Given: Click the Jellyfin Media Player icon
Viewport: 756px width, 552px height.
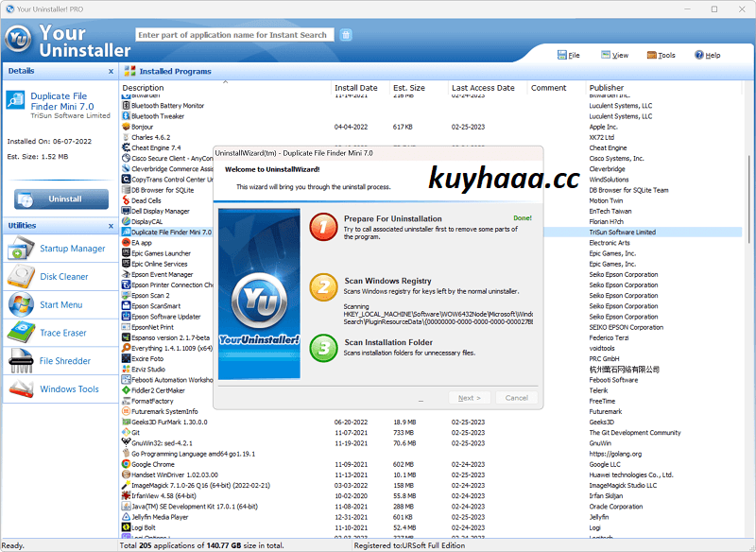Looking at the screenshot, I should click(126, 517).
